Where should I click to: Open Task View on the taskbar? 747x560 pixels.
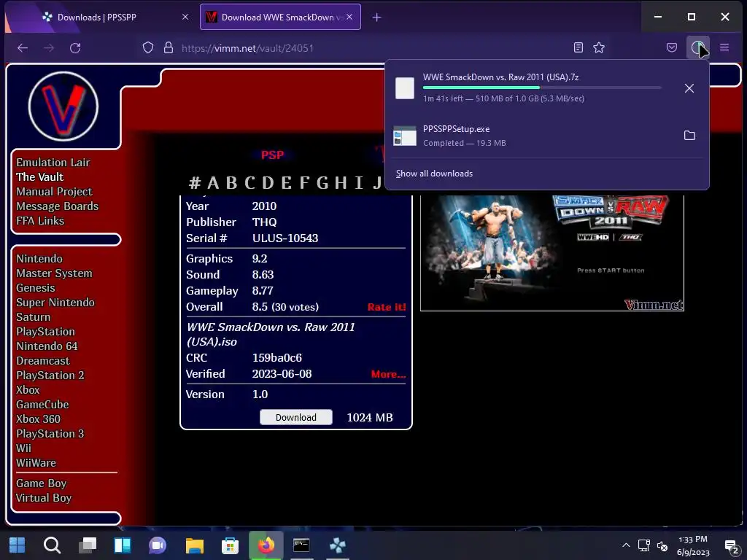pyautogui.click(x=88, y=545)
